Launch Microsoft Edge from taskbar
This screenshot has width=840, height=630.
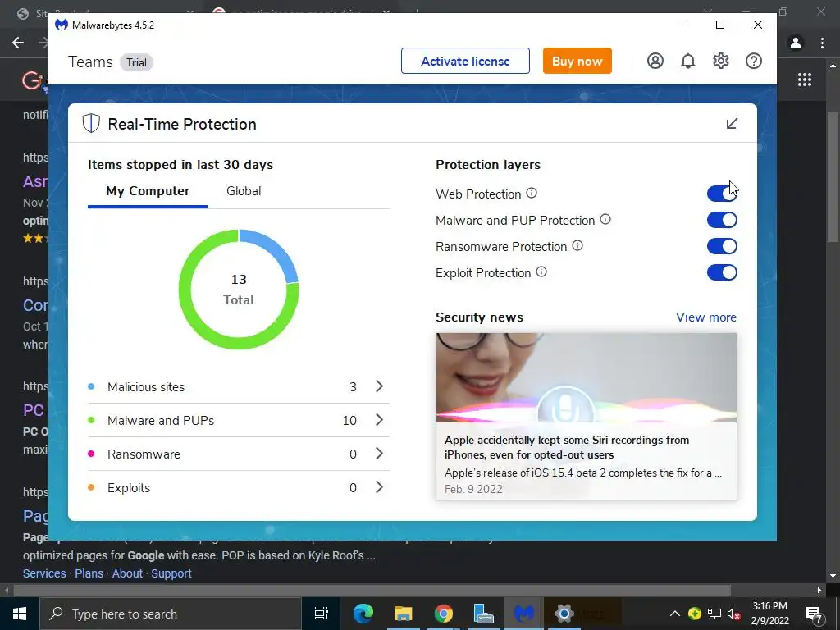coord(363,614)
